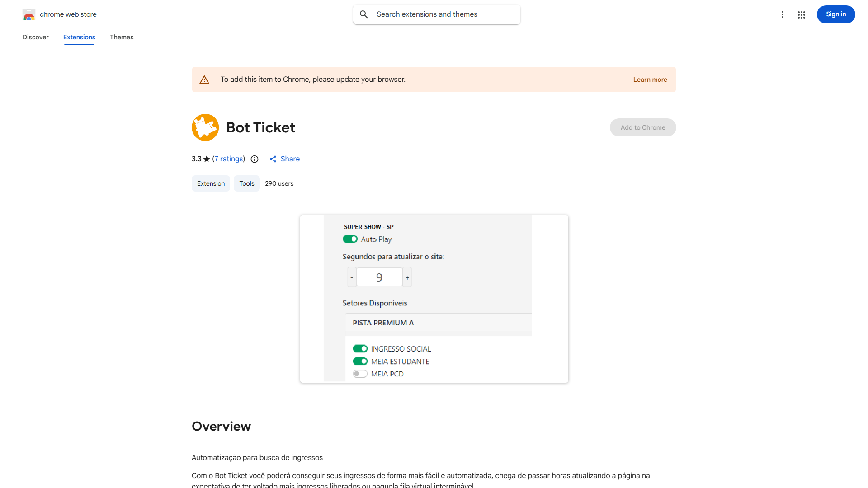The width and height of the screenshot is (868, 488).
Task: Open the Google apps grid icon
Action: coord(801,14)
